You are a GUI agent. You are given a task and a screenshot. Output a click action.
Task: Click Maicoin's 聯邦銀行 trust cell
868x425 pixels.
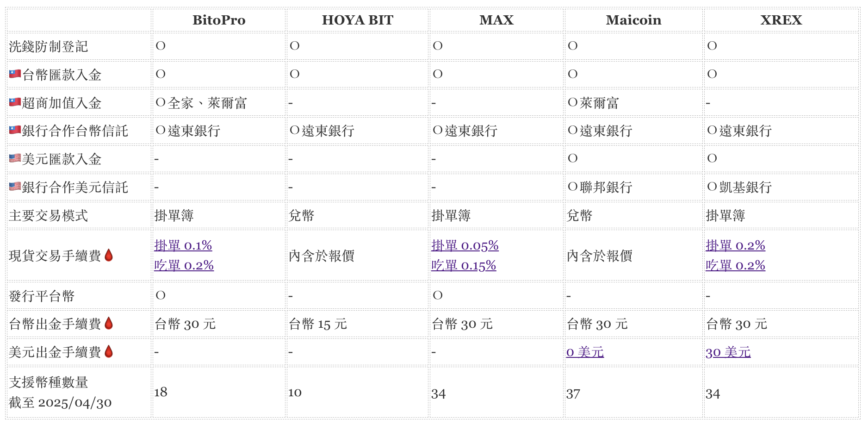point(600,187)
